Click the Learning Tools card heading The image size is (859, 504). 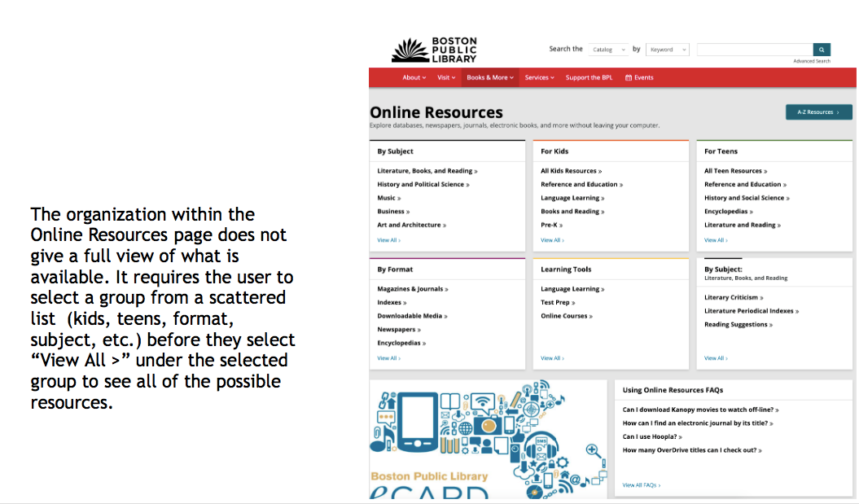point(566,270)
